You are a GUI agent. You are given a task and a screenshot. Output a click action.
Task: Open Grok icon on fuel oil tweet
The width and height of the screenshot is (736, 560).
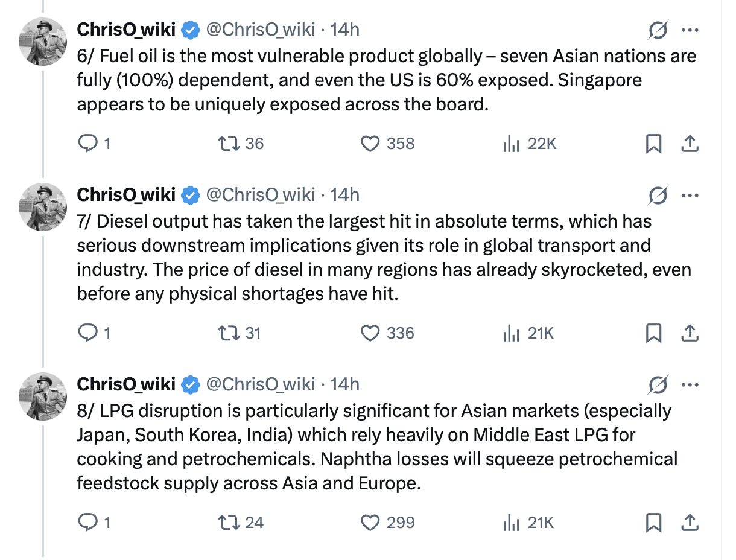[x=658, y=29]
